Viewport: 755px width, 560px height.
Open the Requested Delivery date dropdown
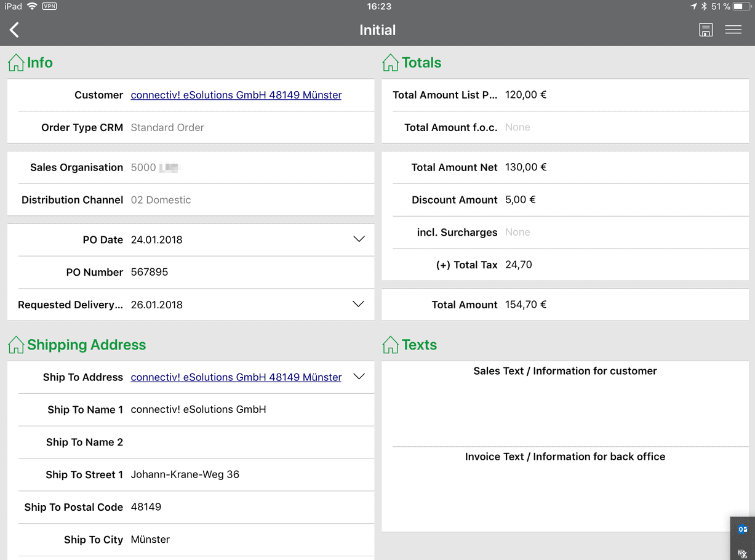point(359,304)
